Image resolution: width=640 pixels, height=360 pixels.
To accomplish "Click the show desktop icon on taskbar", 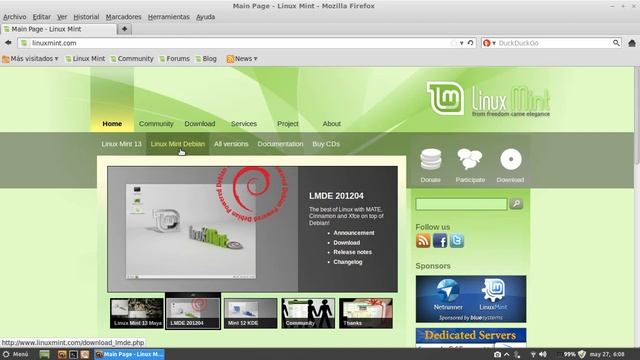I will pos(44,354).
